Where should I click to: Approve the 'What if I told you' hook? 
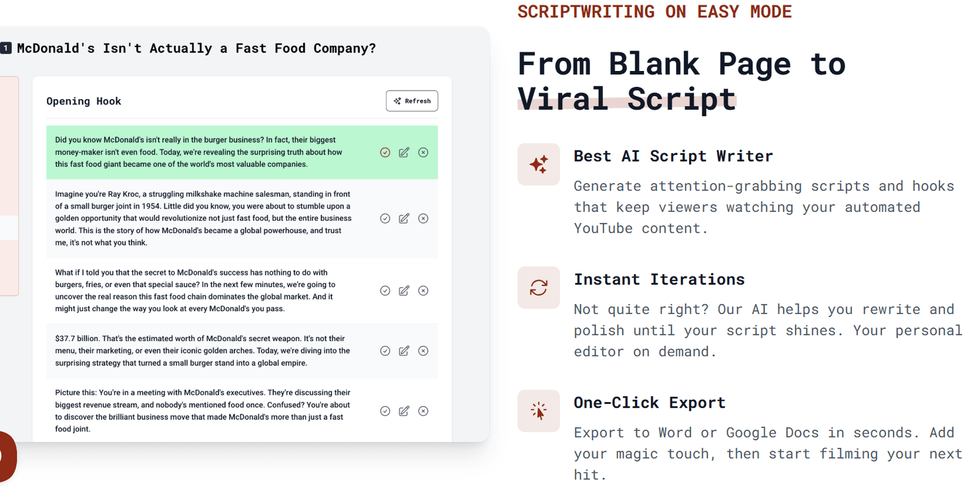click(x=385, y=291)
